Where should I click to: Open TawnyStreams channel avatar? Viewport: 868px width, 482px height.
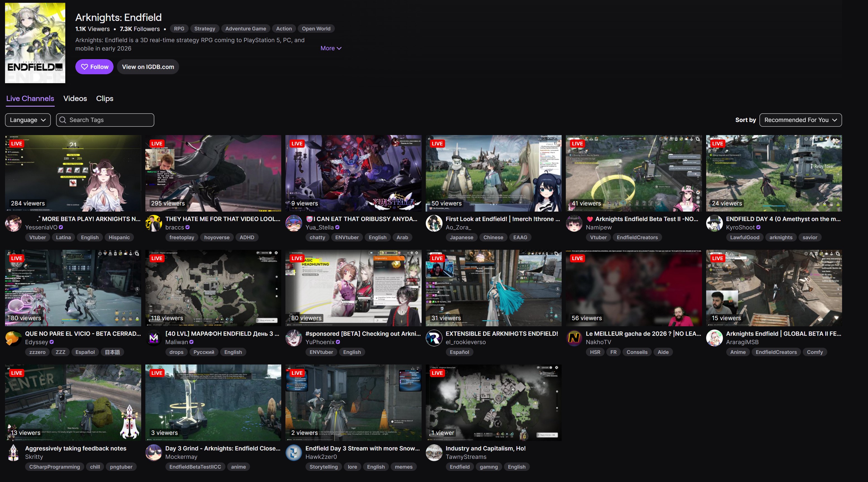click(434, 452)
